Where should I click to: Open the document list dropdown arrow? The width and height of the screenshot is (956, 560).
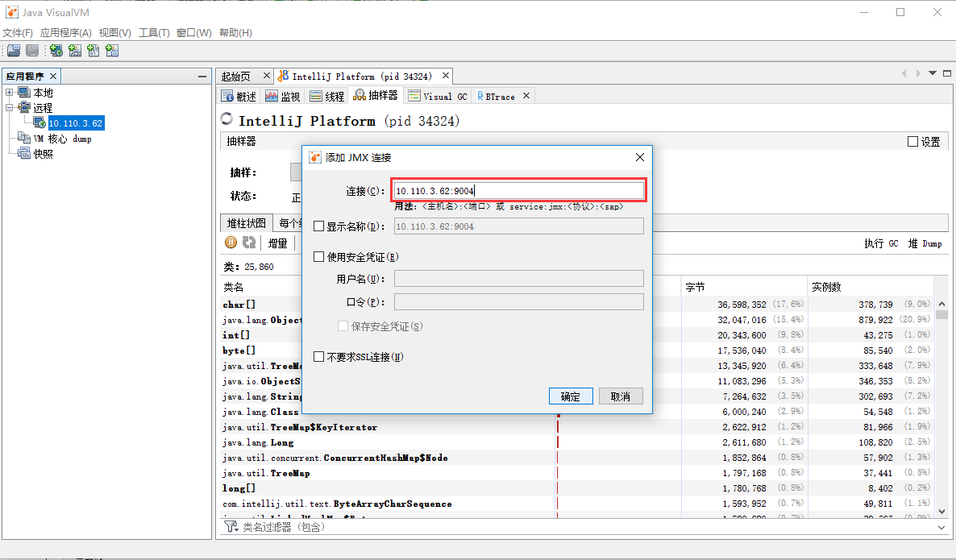coord(933,73)
